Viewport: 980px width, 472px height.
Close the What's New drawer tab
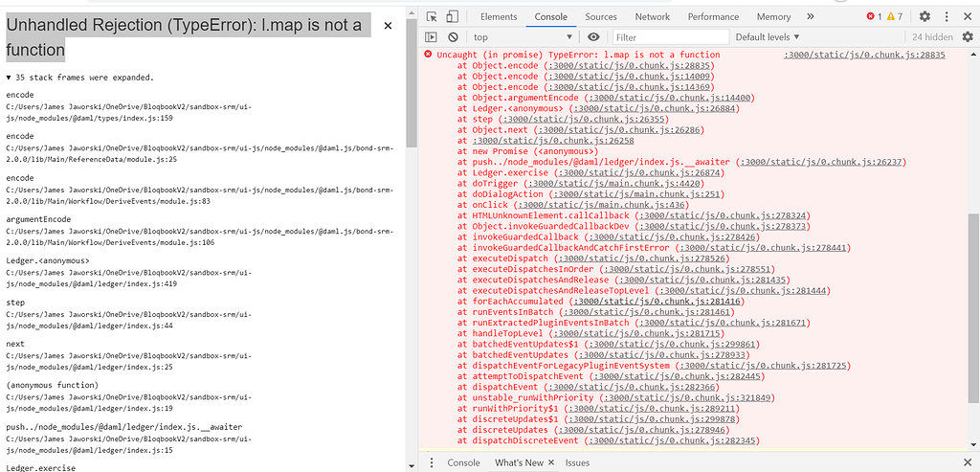pyautogui.click(x=550, y=462)
